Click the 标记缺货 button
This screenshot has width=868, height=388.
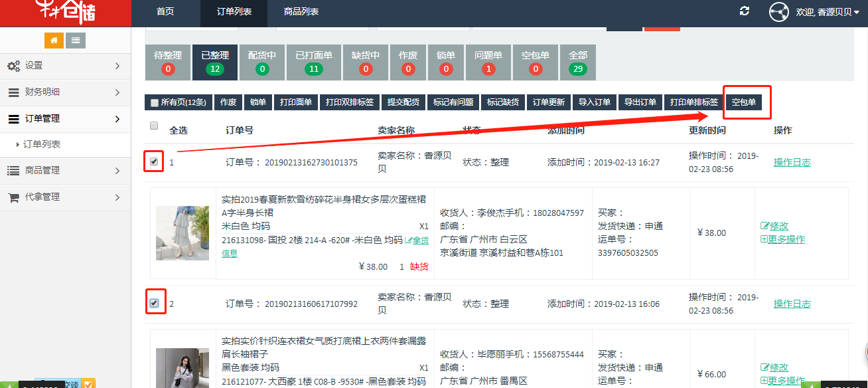pyautogui.click(x=503, y=102)
